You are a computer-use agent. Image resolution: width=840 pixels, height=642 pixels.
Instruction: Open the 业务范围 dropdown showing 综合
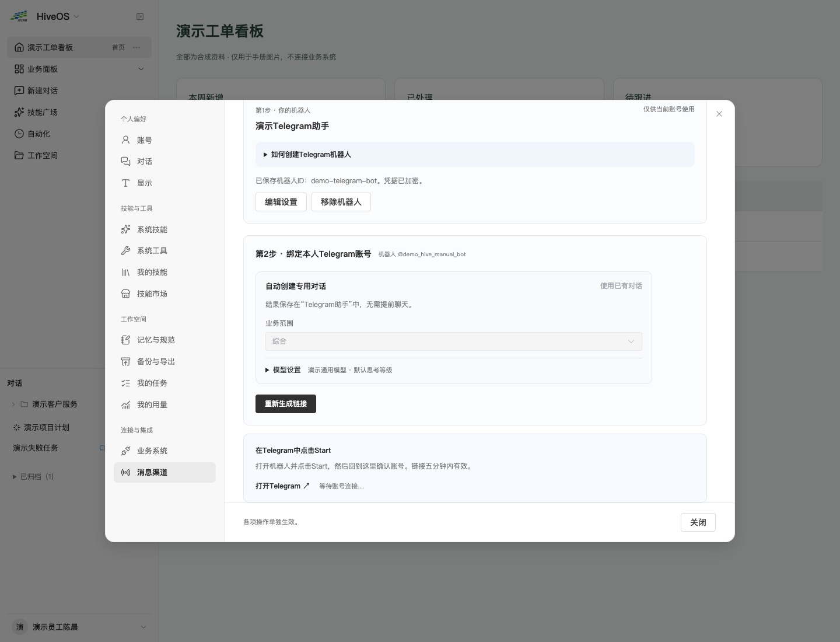point(453,341)
